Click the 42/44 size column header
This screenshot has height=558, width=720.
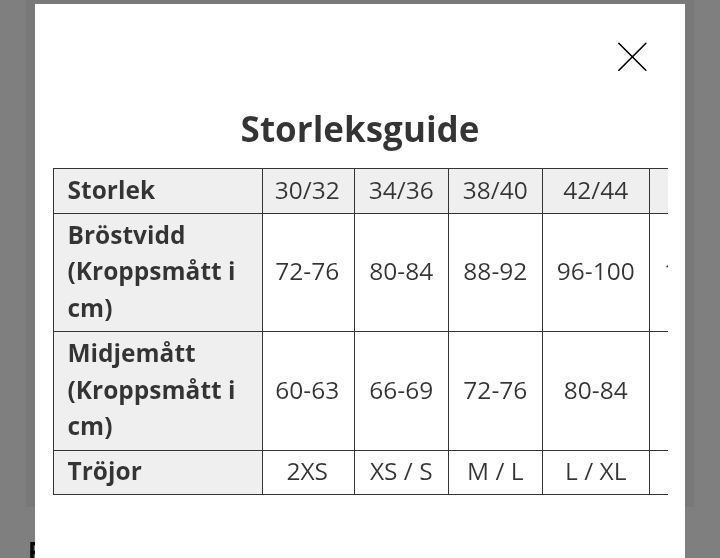point(595,190)
